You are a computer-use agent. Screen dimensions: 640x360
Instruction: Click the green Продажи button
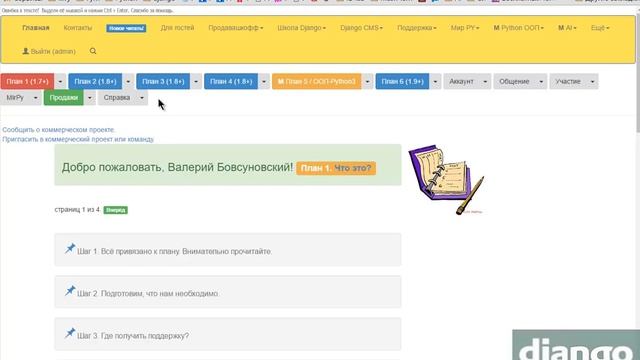pyautogui.click(x=64, y=98)
